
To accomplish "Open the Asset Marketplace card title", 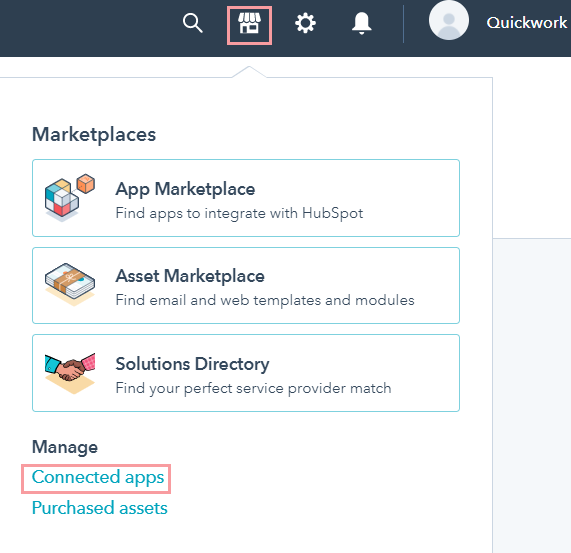I will pos(190,276).
